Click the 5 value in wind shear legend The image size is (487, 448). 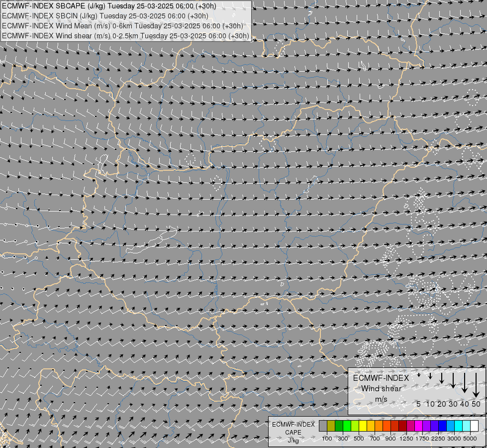coord(419,404)
